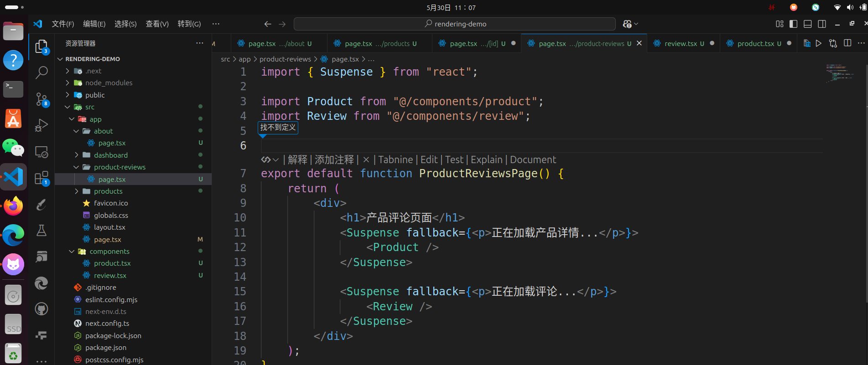Switch to the review.tsx tab
Screen dimensions: 868x365
680,44
